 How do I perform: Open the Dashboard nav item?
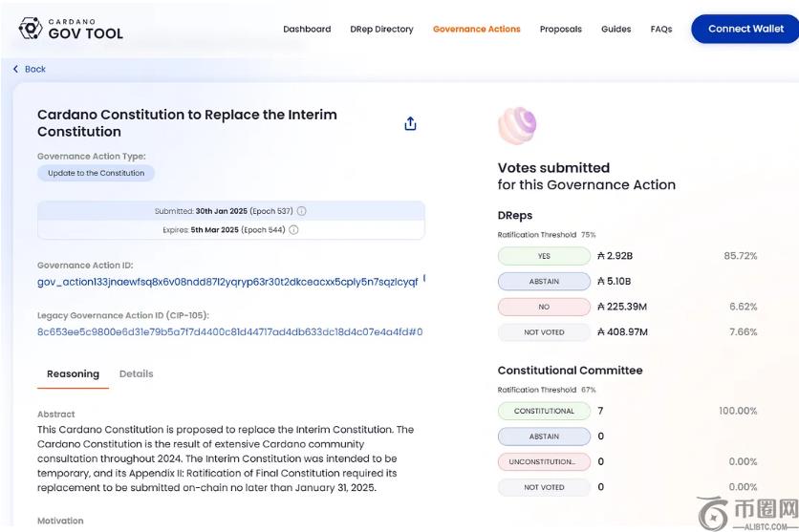(x=307, y=29)
